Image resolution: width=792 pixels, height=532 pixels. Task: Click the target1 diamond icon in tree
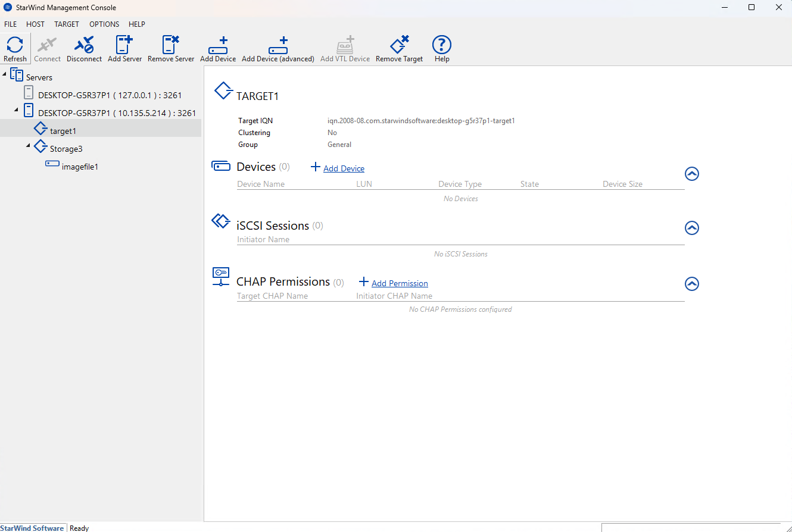[40, 129]
